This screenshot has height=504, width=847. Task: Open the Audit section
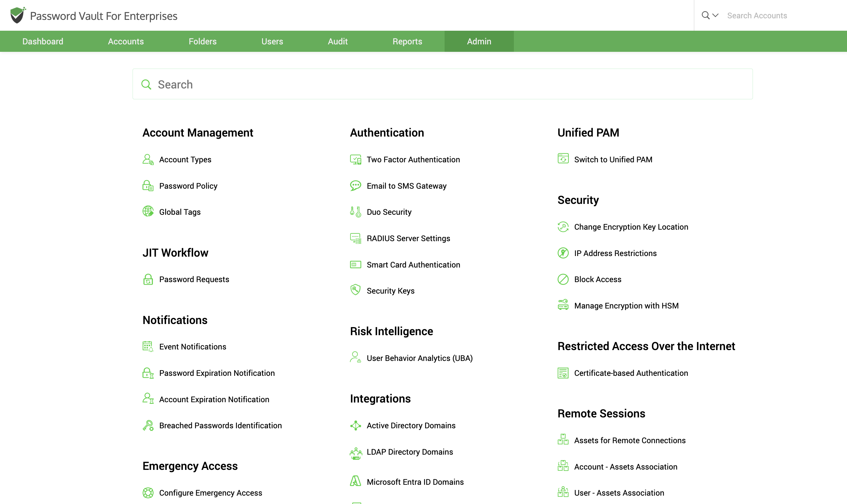(x=338, y=41)
